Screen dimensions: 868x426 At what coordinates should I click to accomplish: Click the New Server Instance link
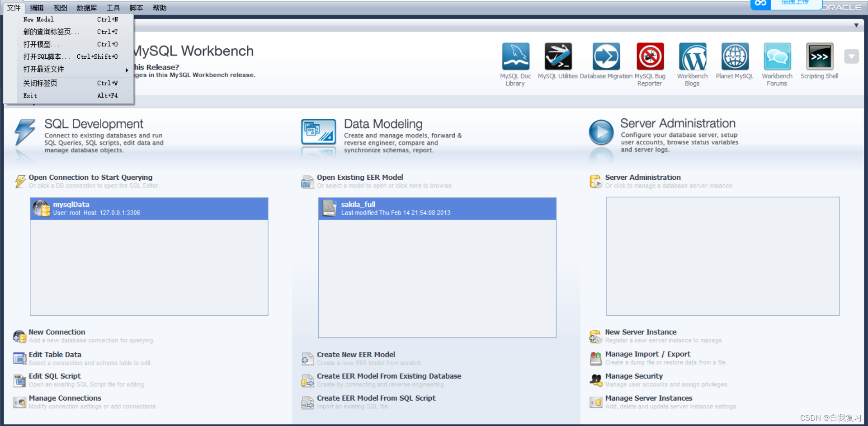641,332
